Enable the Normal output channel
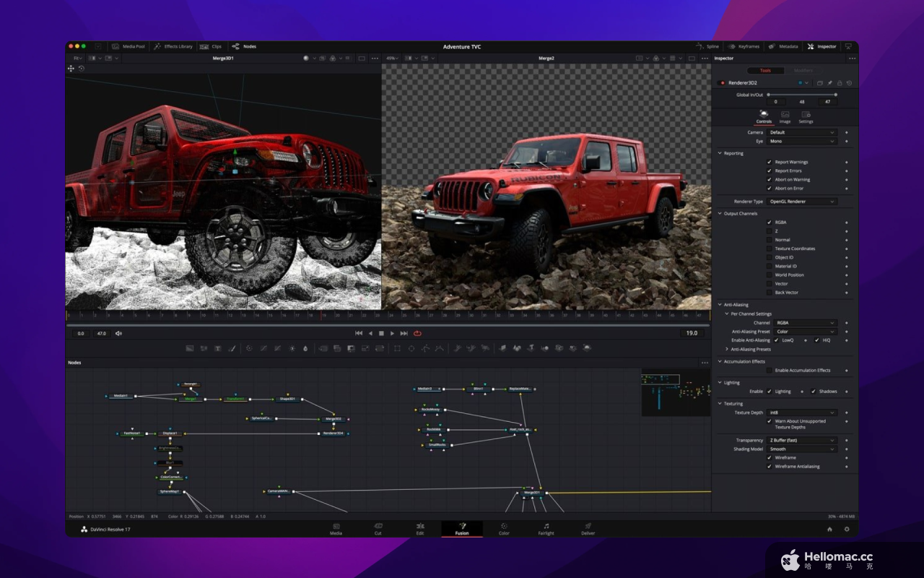This screenshot has width=924, height=578. (769, 240)
